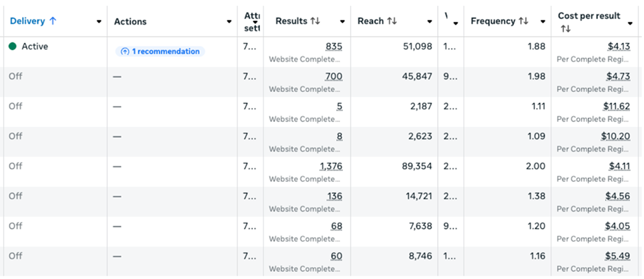Screen dimensions: 644x279
Task: Click the Cost per result sort icon
Action: coord(565,29)
